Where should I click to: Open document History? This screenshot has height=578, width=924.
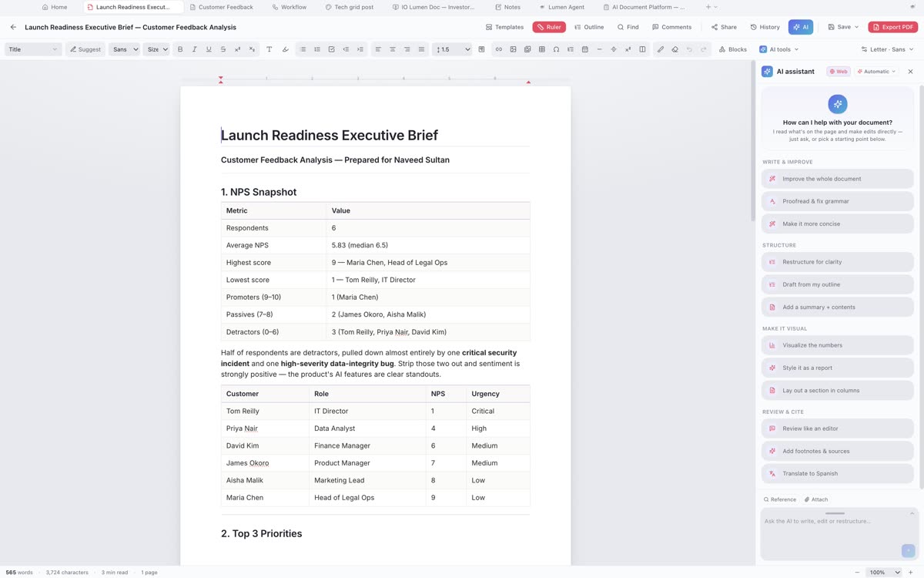tap(765, 27)
